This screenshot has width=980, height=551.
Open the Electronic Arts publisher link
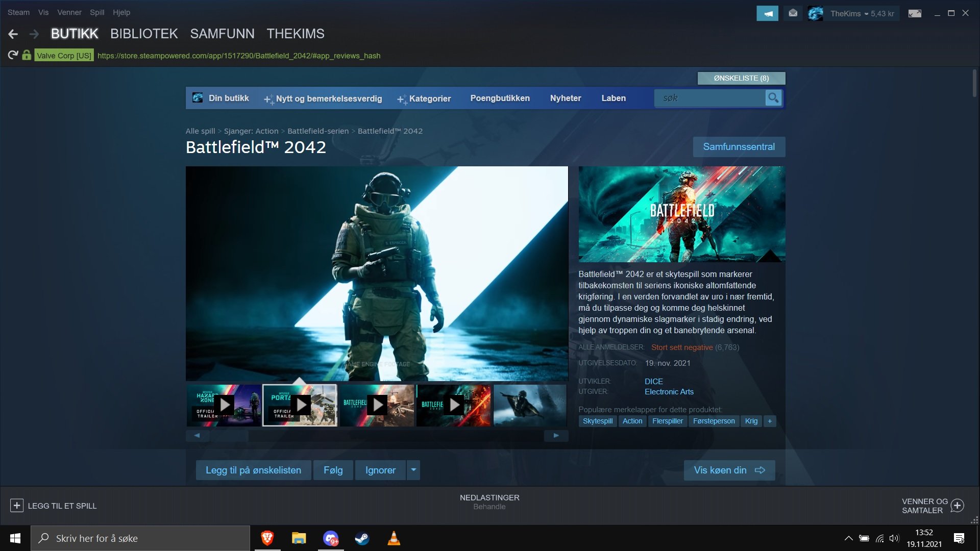pyautogui.click(x=669, y=392)
